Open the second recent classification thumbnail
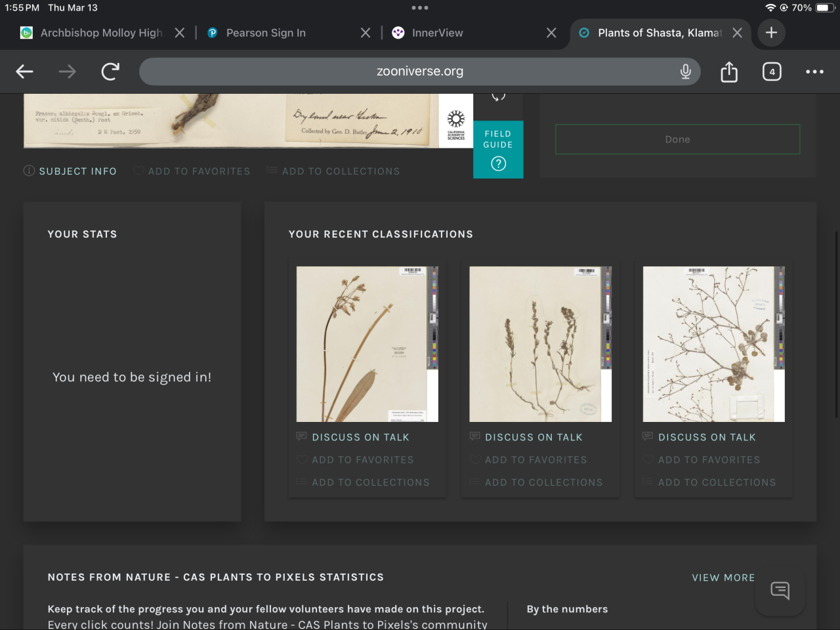The width and height of the screenshot is (840, 630). click(540, 344)
